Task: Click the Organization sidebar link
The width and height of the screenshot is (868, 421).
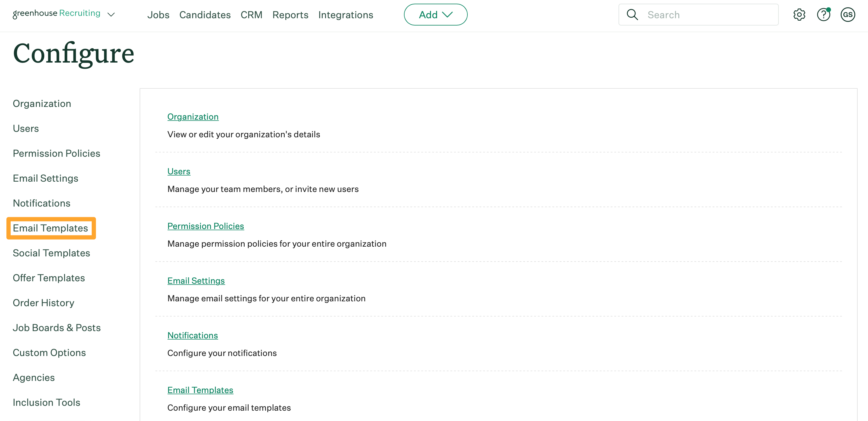Action: (42, 103)
